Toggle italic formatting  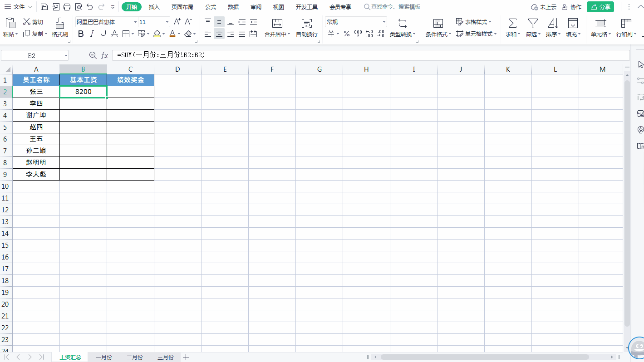[x=92, y=34]
